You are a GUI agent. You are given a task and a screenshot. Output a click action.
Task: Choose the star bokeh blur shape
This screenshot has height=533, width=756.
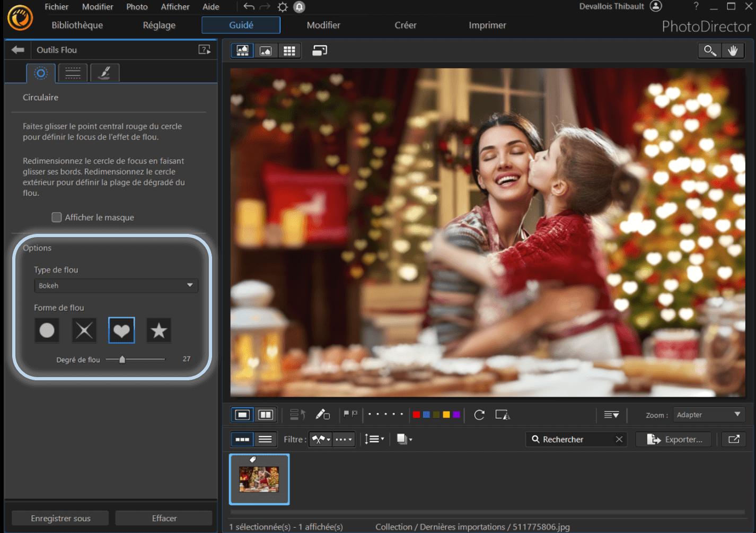tap(159, 330)
